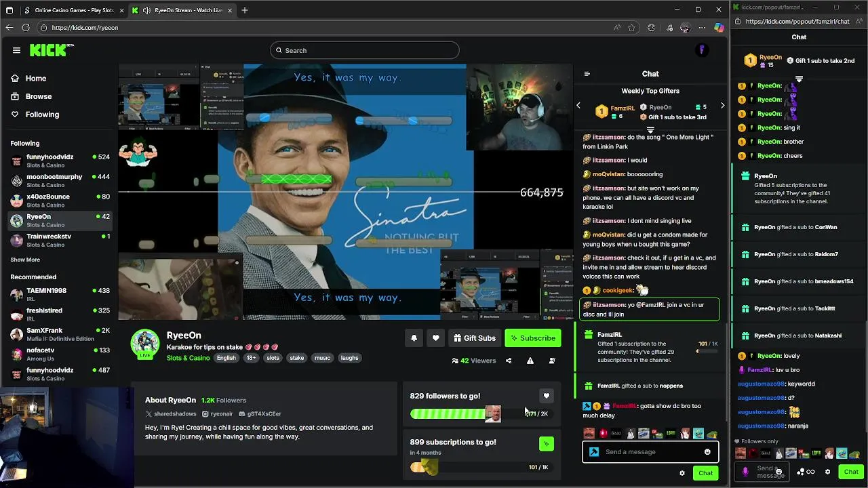The width and height of the screenshot is (868, 488).
Task: Click the laughs tag
Action: 349,358
